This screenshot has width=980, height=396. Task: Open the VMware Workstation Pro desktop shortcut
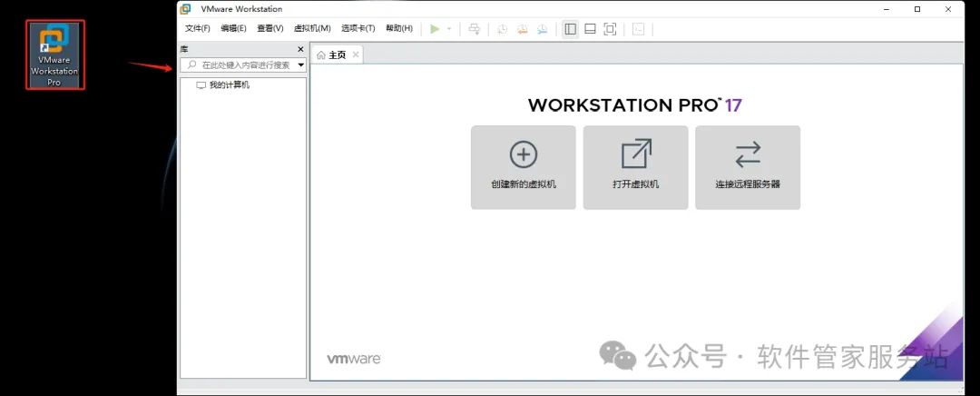55,55
